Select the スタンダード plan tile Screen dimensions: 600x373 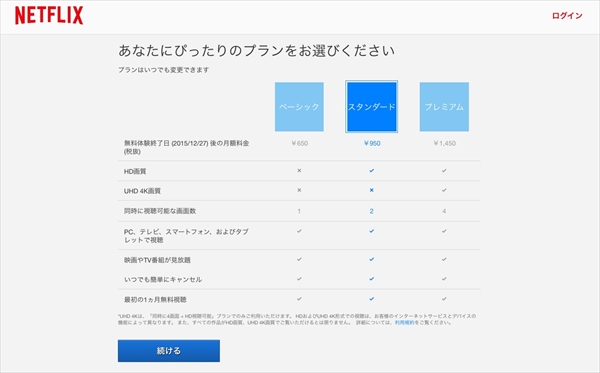click(372, 107)
